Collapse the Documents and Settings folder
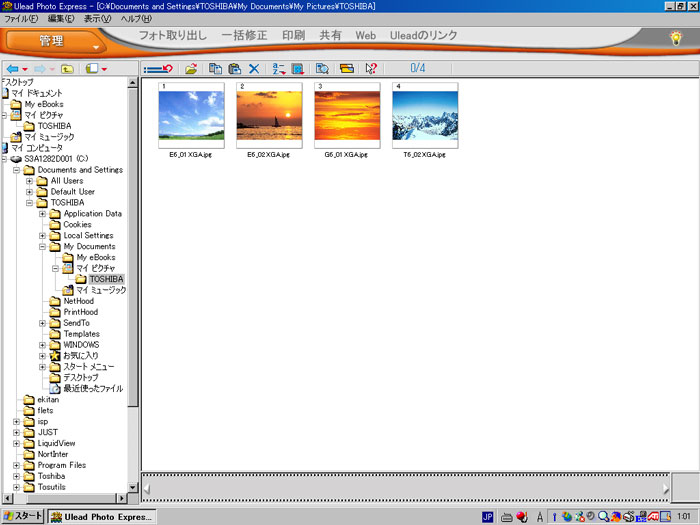Viewport: 700px width, 525px height. tap(17, 170)
